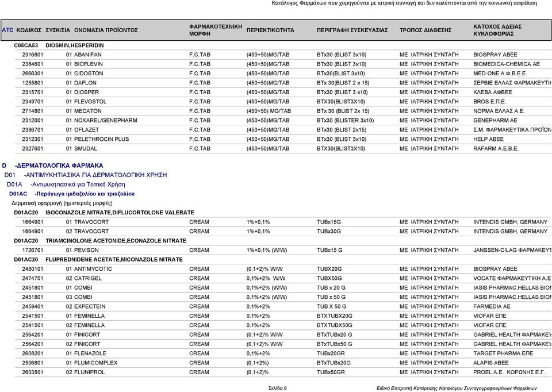Click heading D01AC Παράγωγα ιμιδαζολίου και τριαζολίου

(x=72, y=194)
